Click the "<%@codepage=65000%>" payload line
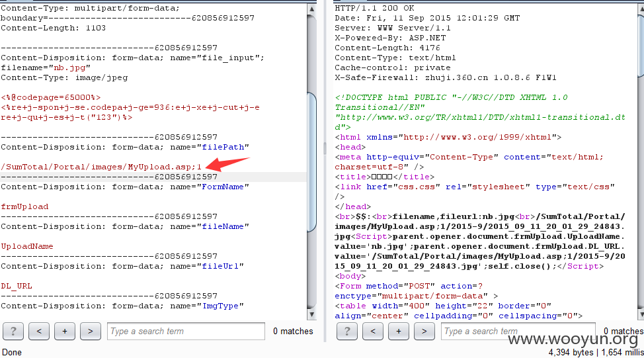The width and height of the screenshot is (644, 358). (x=51, y=97)
